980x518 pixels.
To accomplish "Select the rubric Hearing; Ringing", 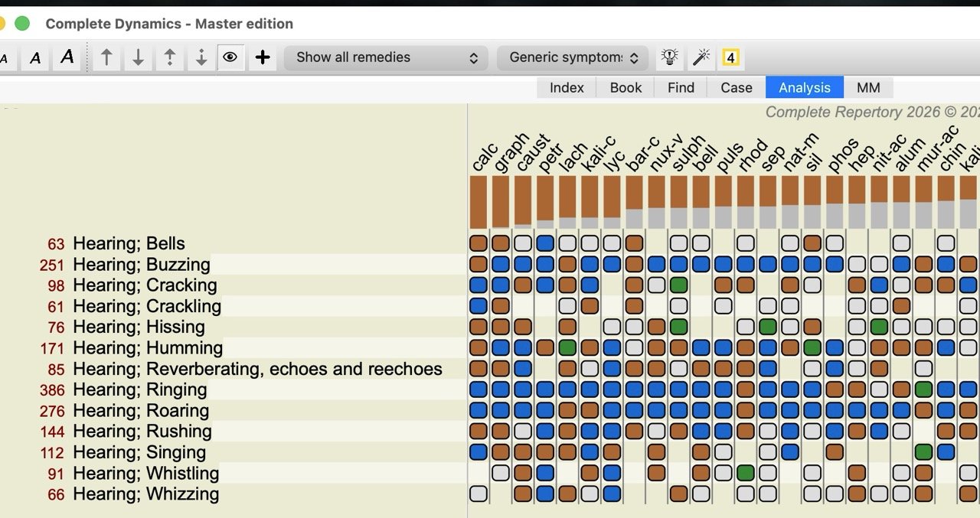I will (x=139, y=389).
